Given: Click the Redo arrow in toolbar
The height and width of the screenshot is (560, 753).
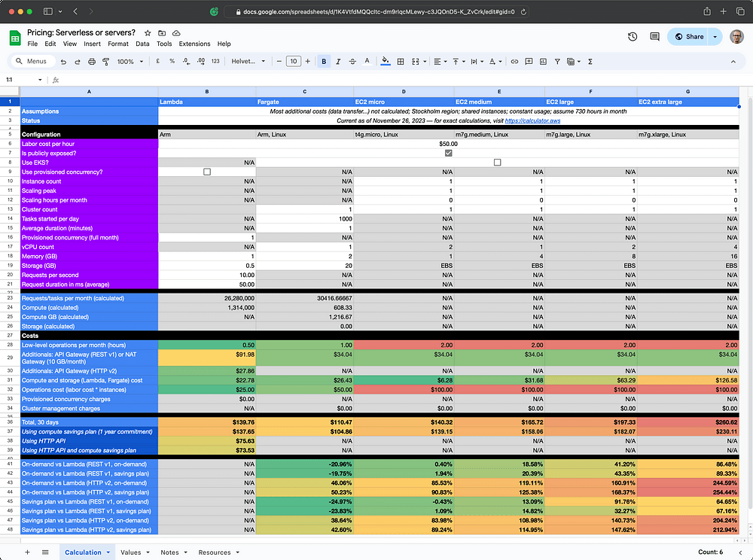Looking at the screenshot, I should pyautogui.click(x=78, y=62).
